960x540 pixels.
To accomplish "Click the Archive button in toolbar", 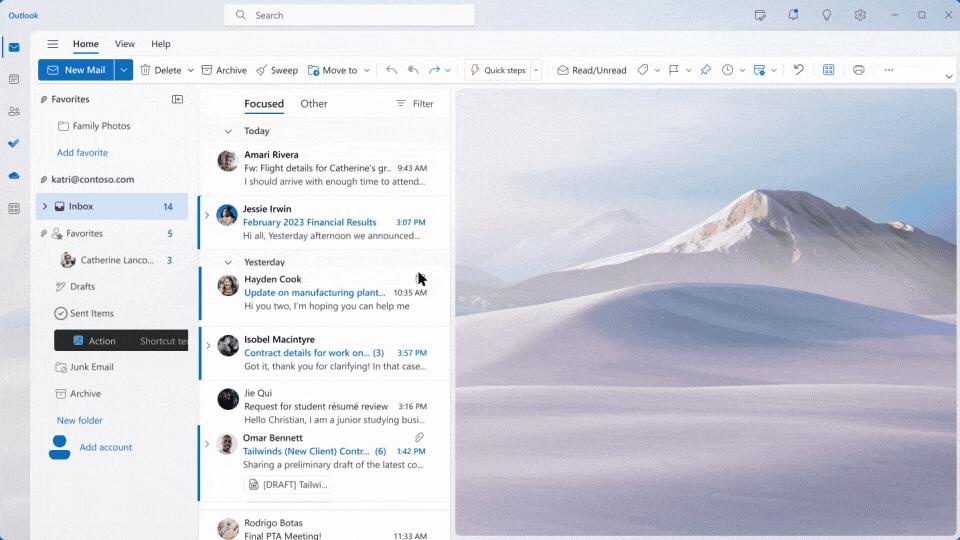I will (224, 70).
